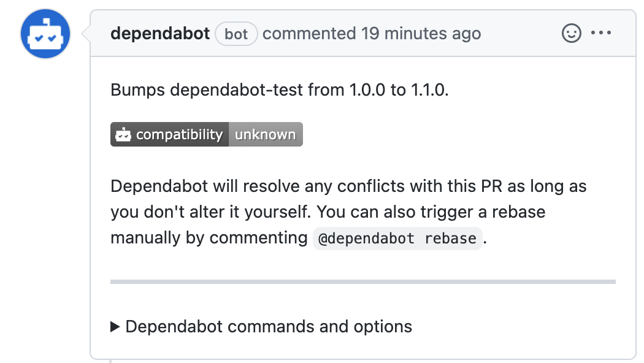
Task: Open the emoji reaction picker smiley icon
Action: coord(571,34)
